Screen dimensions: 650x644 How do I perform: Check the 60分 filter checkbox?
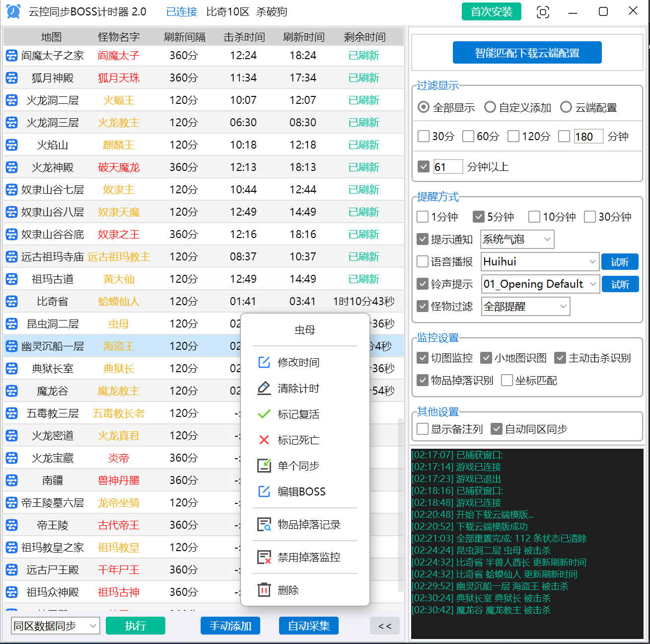pyautogui.click(x=468, y=136)
